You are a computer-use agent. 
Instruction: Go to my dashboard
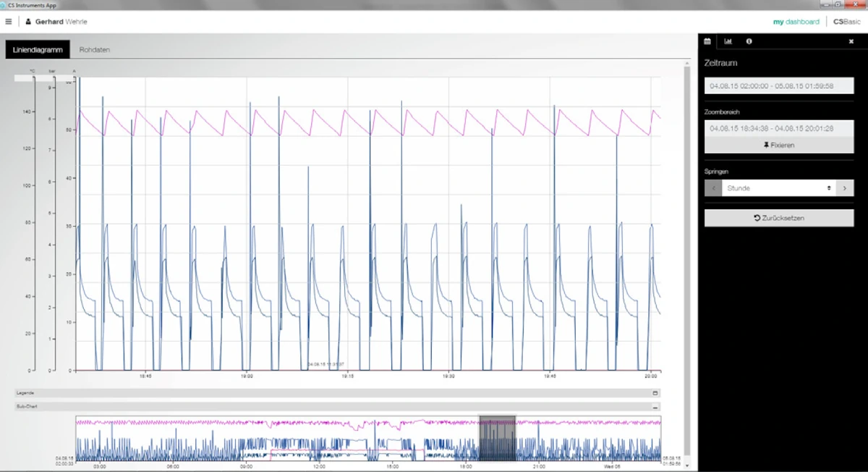tap(796, 22)
